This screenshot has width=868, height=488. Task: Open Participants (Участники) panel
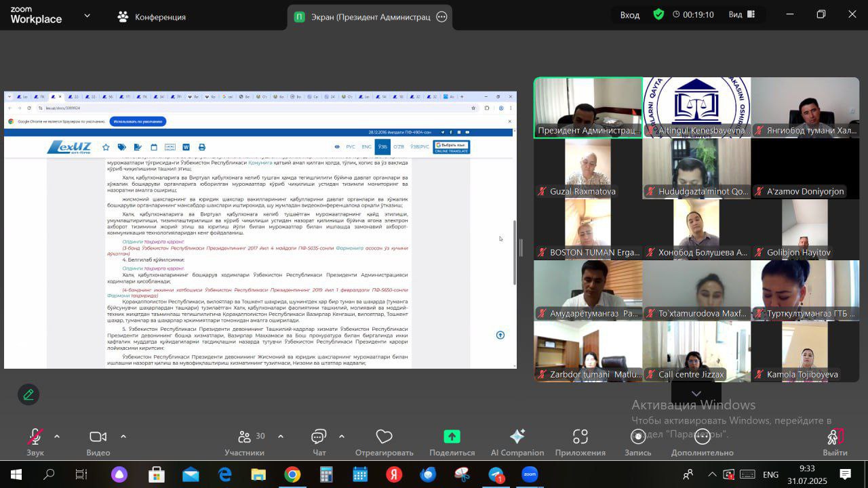coord(245,437)
